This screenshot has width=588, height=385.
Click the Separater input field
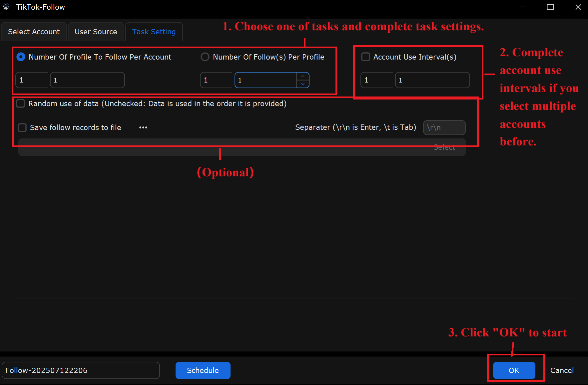click(444, 127)
